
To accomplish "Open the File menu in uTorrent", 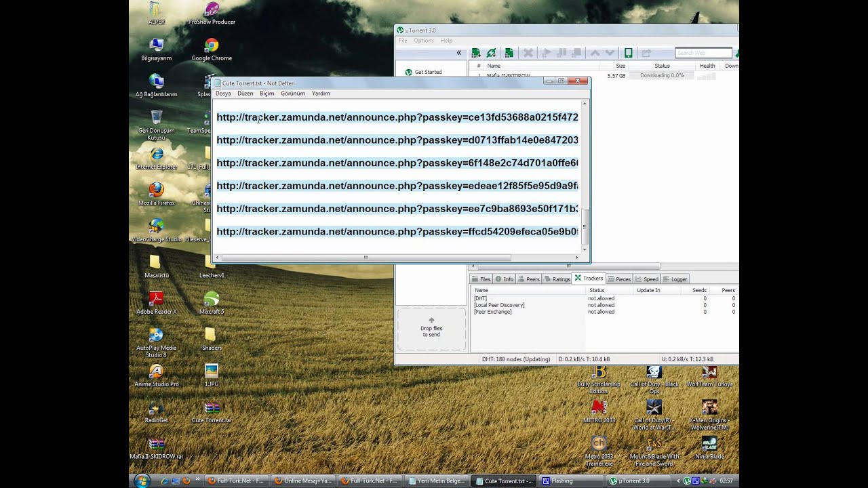I will pyautogui.click(x=403, y=41).
